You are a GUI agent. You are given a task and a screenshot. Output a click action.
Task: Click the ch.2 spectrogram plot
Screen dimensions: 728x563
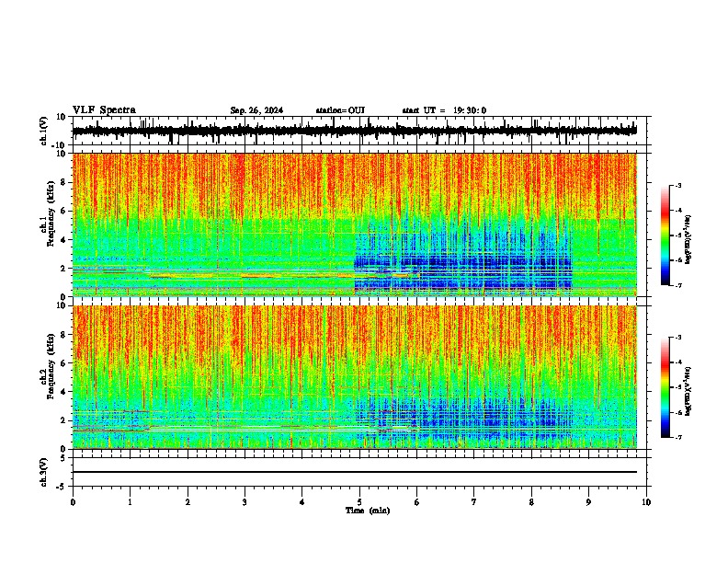(x=355, y=377)
